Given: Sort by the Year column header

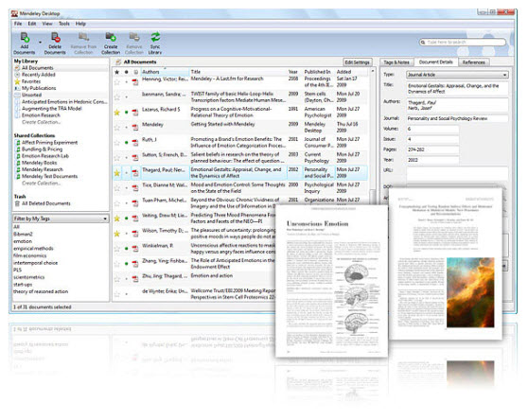Looking at the screenshot, I should [293, 72].
